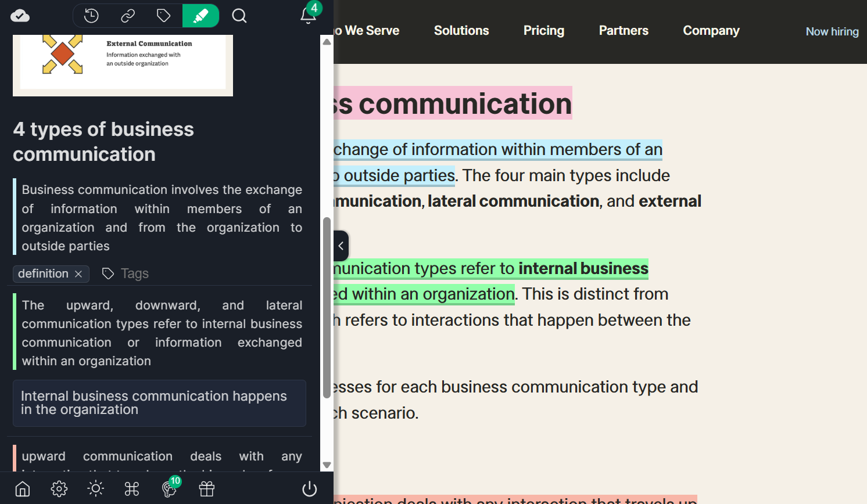
Task: Copy the shareable link via the link icon
Action: 127,16
